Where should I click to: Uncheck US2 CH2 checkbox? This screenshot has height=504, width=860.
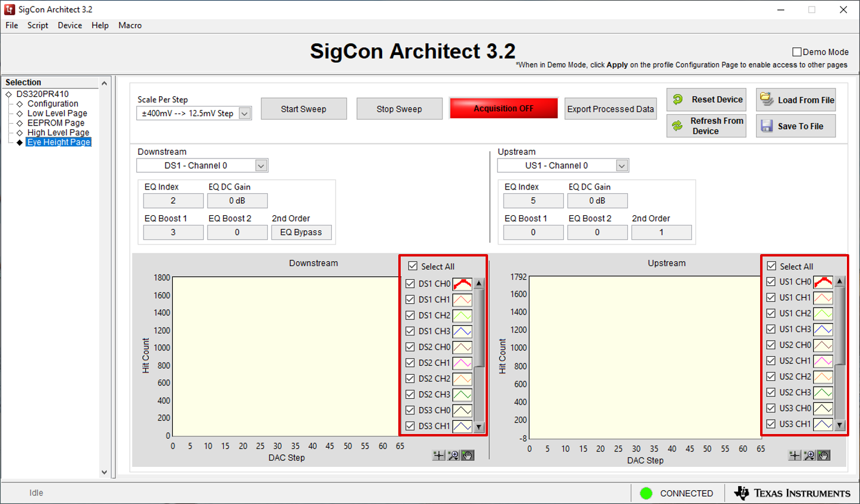(771, 377)
